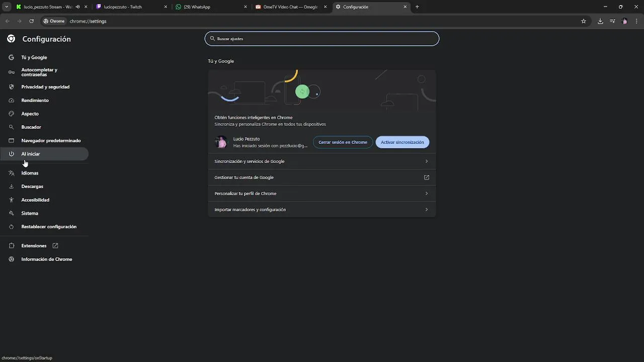Click the Lucio Pezzuto account name

point(247,139)
